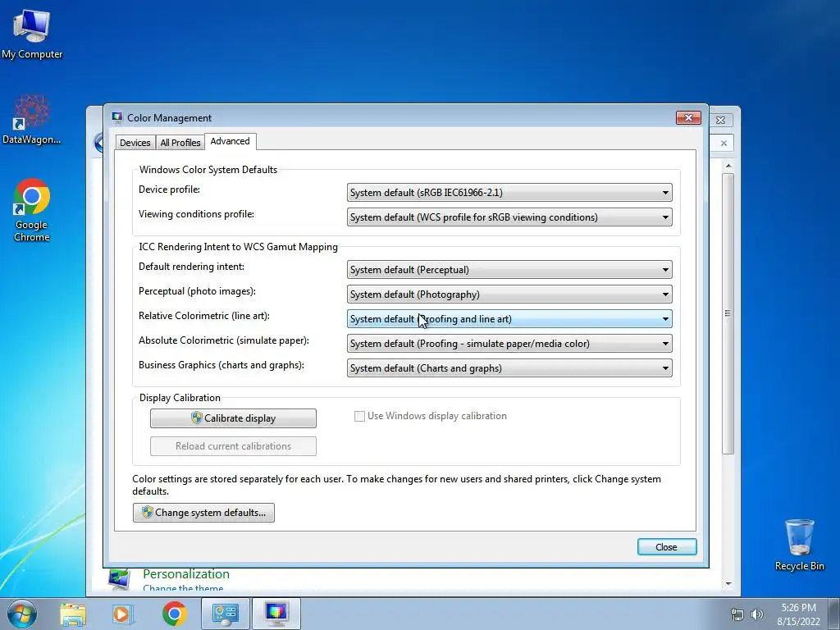Open My Computer desktop icon

pyautogui.click(x=32, y=34)
